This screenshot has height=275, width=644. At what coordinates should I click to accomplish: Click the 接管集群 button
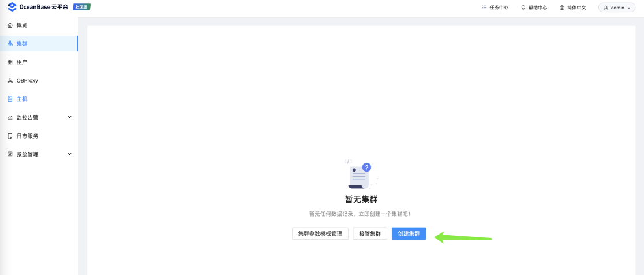370,233
